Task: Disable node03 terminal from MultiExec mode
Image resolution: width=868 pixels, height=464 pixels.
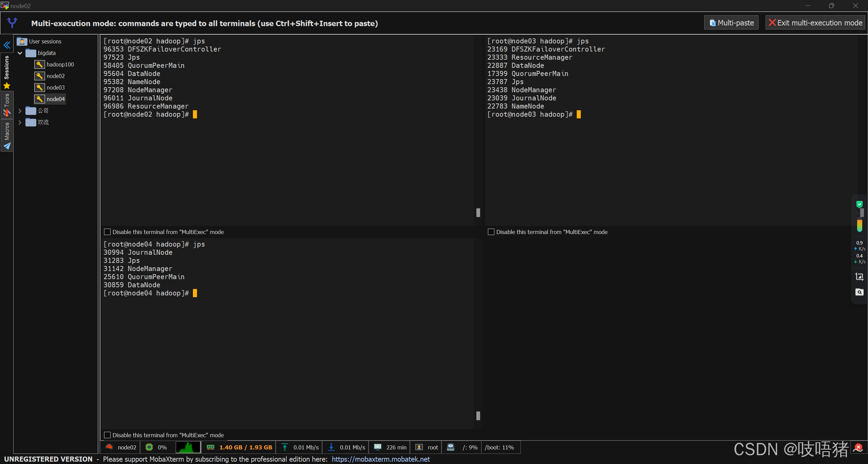Action: point(491,232)
